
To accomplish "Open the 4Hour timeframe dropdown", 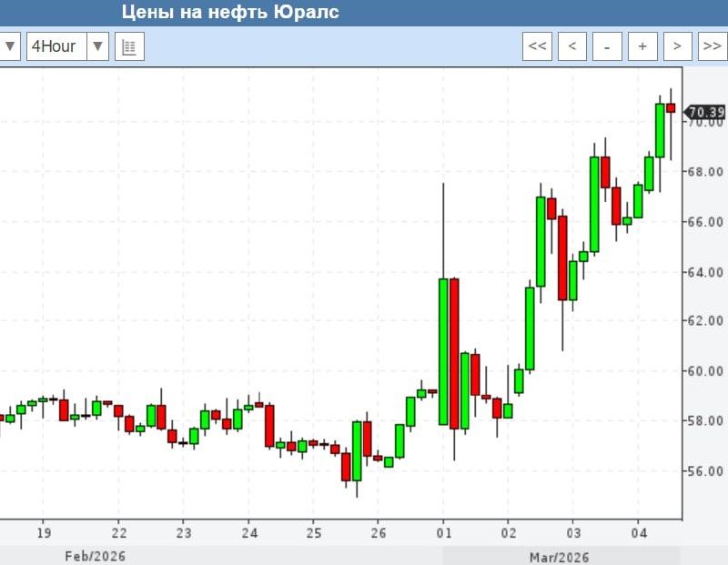I will (x=67, y=46).
